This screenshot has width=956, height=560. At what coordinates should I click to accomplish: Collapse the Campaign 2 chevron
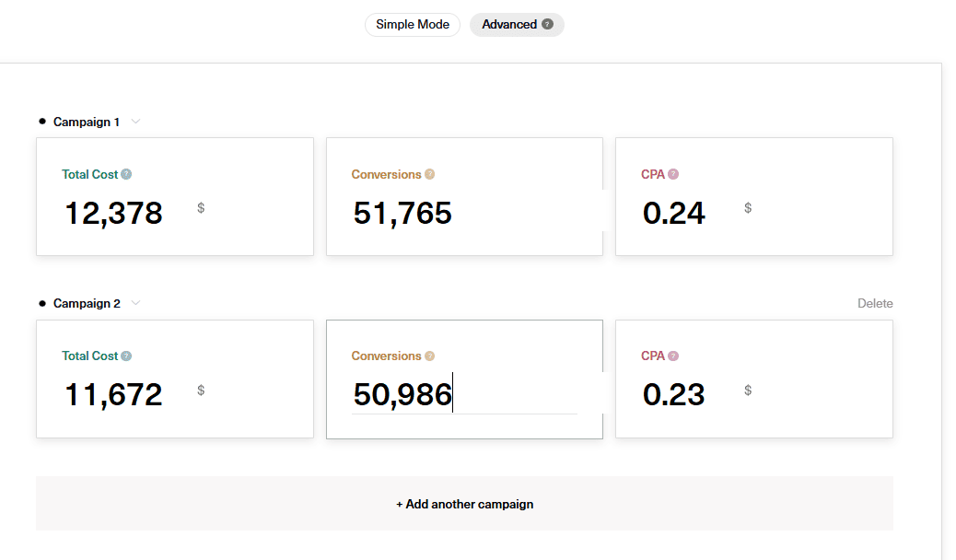click(x=135, y=303)
